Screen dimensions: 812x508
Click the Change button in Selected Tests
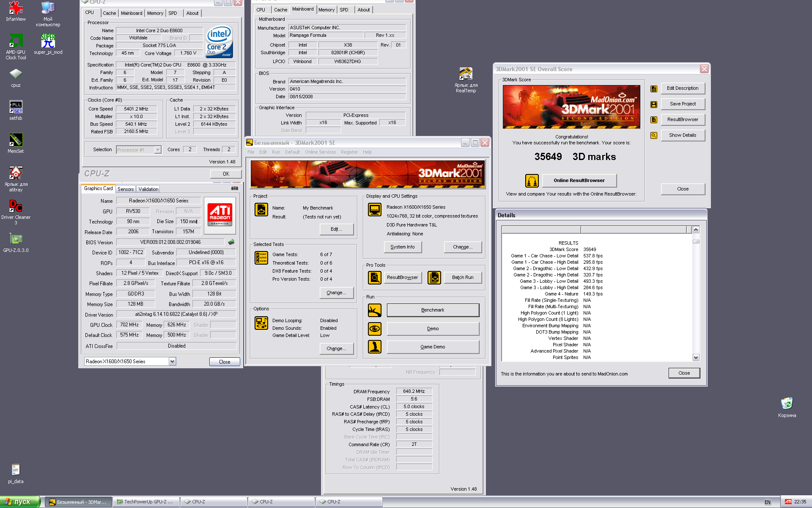pos(336,293)
